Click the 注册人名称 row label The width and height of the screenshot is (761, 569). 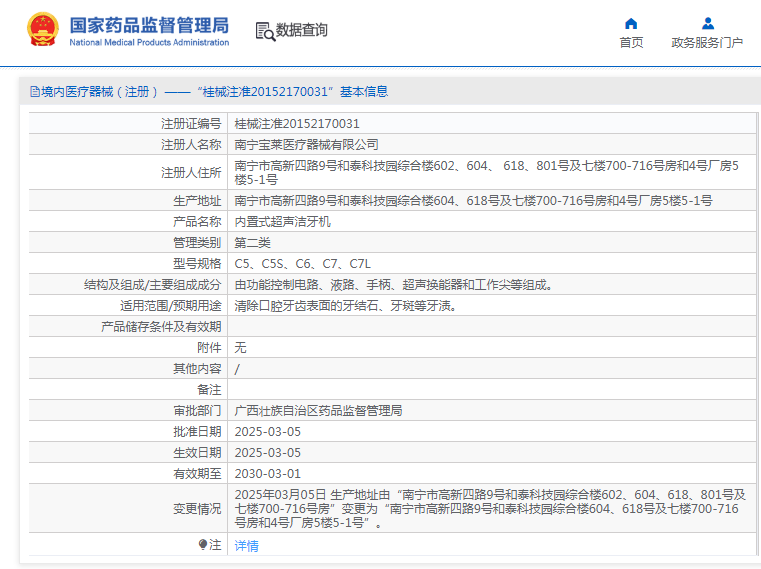pos(191,145)
